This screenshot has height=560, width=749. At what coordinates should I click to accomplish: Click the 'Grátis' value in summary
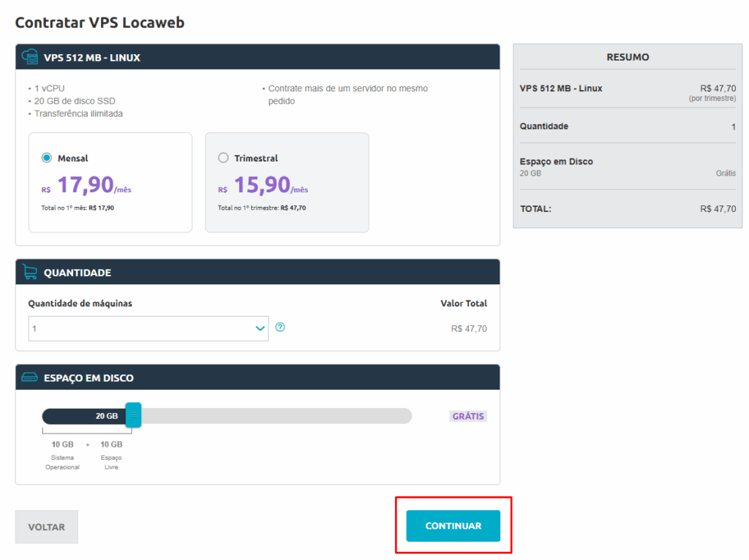point(726,173)
